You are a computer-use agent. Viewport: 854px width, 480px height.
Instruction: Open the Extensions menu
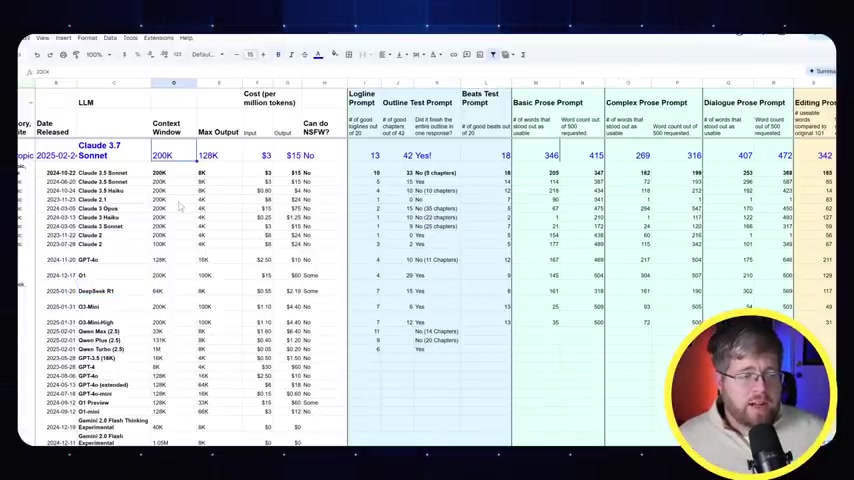[158, 38]
